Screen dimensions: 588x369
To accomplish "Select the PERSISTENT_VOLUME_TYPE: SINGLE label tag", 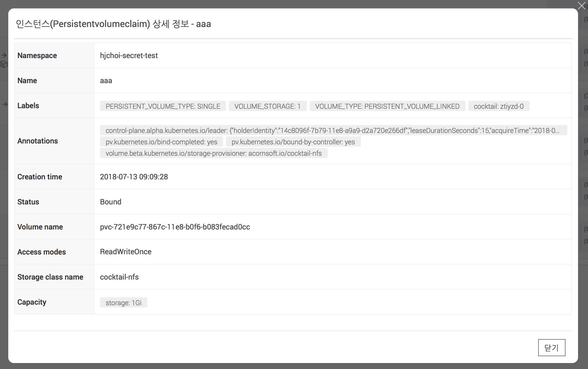I will [163, 106].
